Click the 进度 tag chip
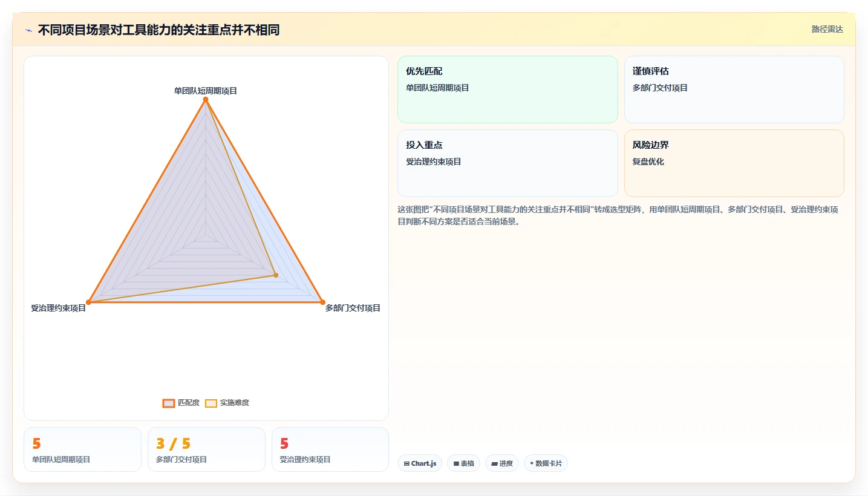This screenshot has width=868, height=496. [x=502, y=463]
